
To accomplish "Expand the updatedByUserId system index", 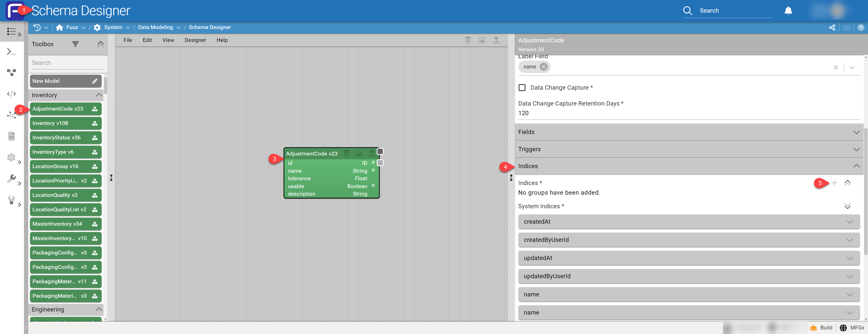I will click(x=689, y=276).
